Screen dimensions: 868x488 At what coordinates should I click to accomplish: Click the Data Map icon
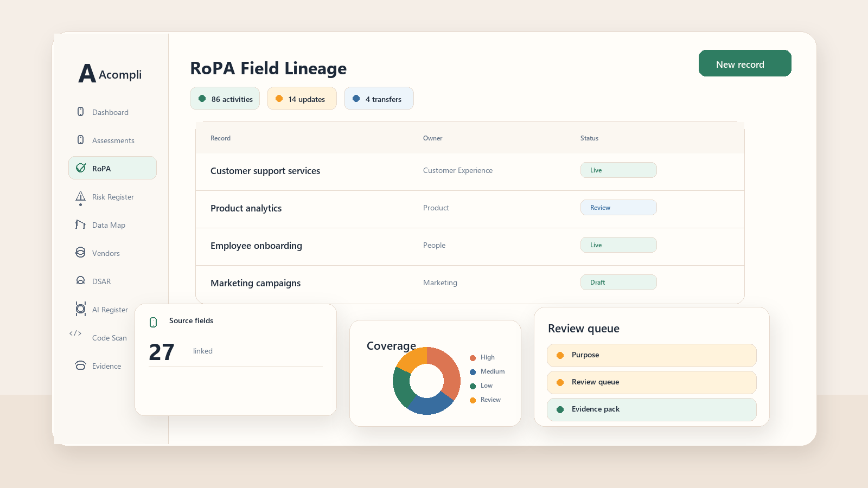pyautogui.click(x=80, y=224)
